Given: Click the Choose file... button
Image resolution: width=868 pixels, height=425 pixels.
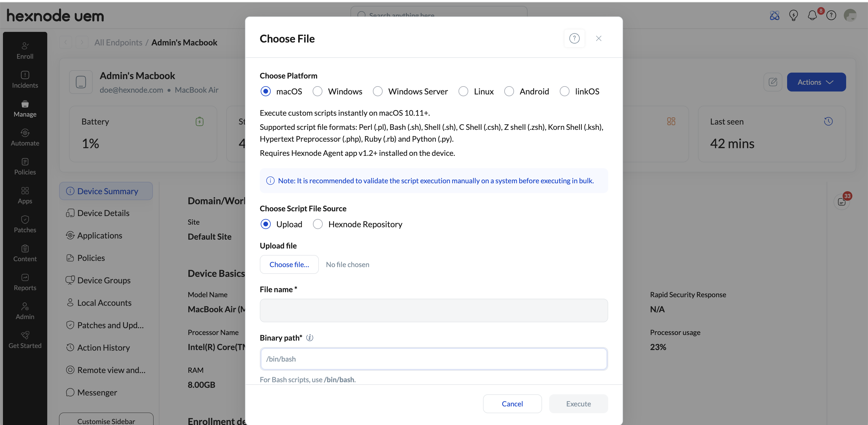Looking at the screenshot, I should point(289,264).
